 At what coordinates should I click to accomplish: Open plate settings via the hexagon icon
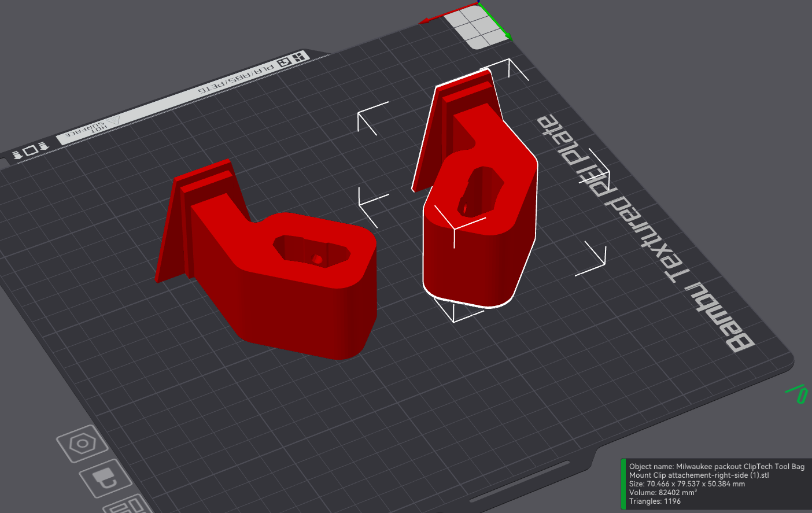point(82,444)
